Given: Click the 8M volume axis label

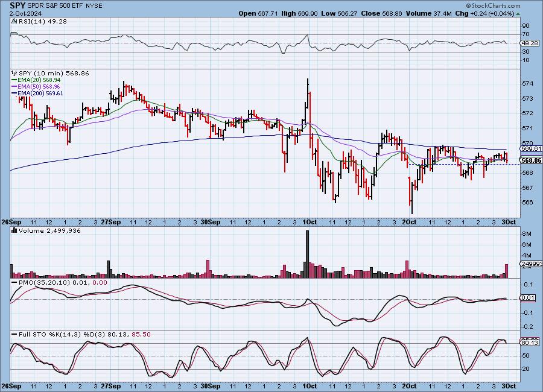Looking at the screenshot, I should [x=527, y=234].
